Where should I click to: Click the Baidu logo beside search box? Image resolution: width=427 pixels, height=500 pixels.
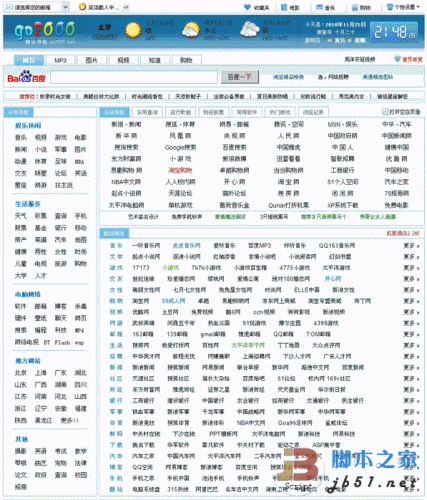[26, 77]
